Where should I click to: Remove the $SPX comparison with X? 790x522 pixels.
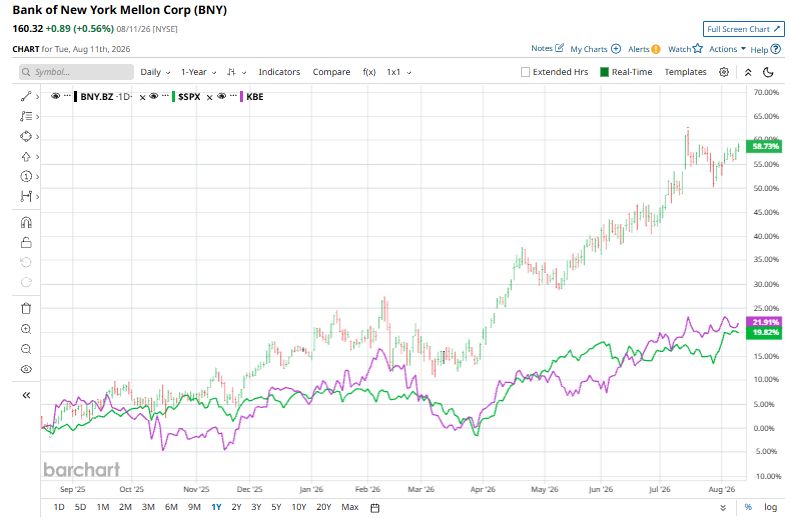[210, 97]
